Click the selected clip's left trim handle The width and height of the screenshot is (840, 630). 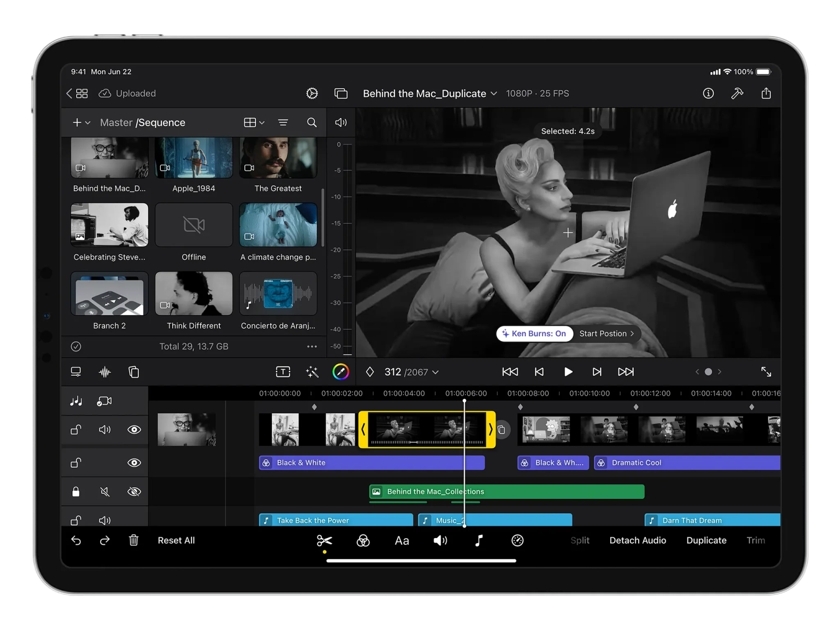pos(363,430)
